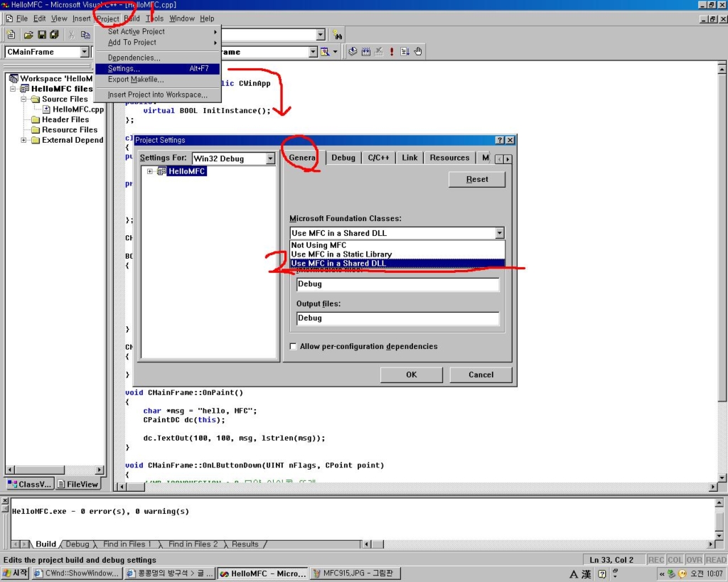Screen dimensions: 728x582
Task: Click the Cut scissors icon
Action: pos(72,35)
